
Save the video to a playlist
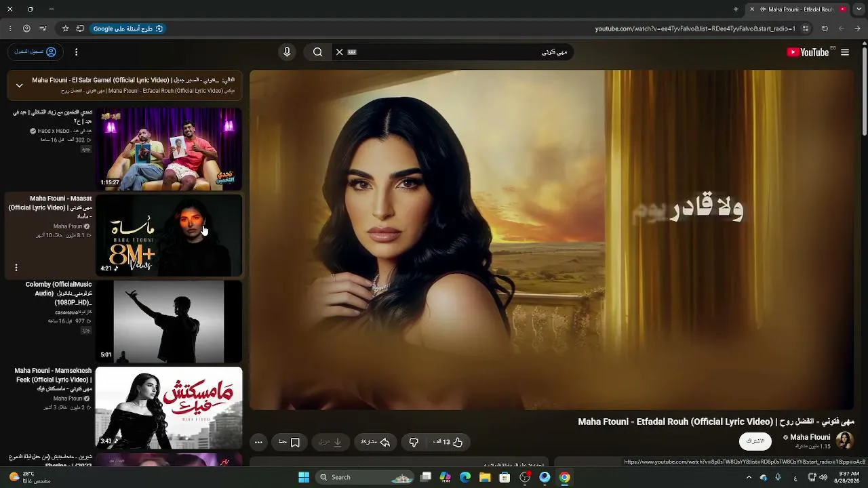(289, 442)
